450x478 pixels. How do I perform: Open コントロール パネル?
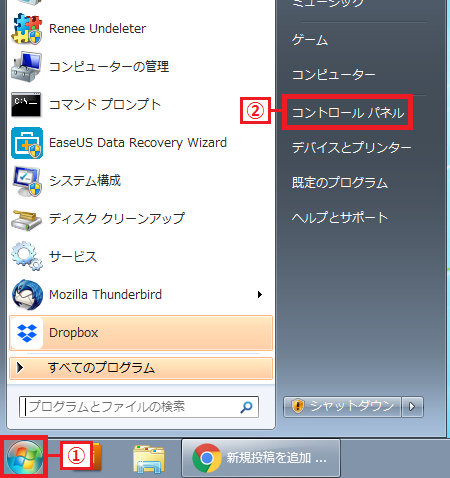coord(348,113)
